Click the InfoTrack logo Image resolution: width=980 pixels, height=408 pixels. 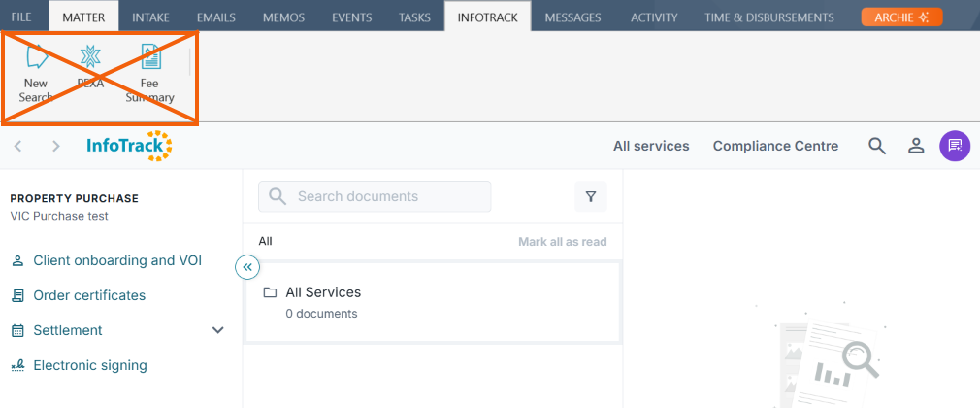tap(129, 146)
